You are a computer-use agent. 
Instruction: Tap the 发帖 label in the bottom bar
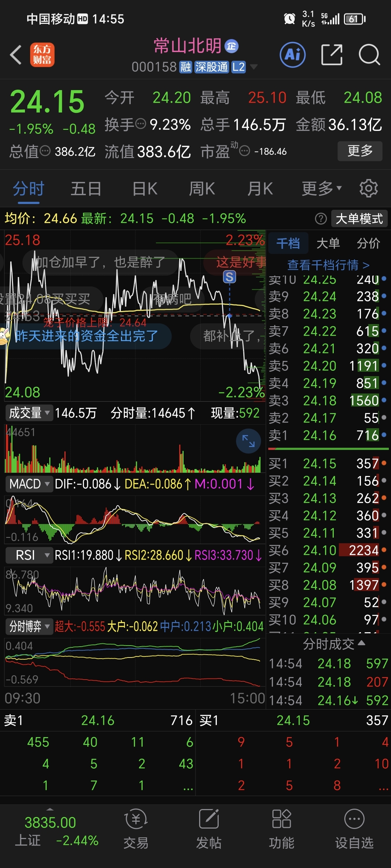tap(209, 843)
